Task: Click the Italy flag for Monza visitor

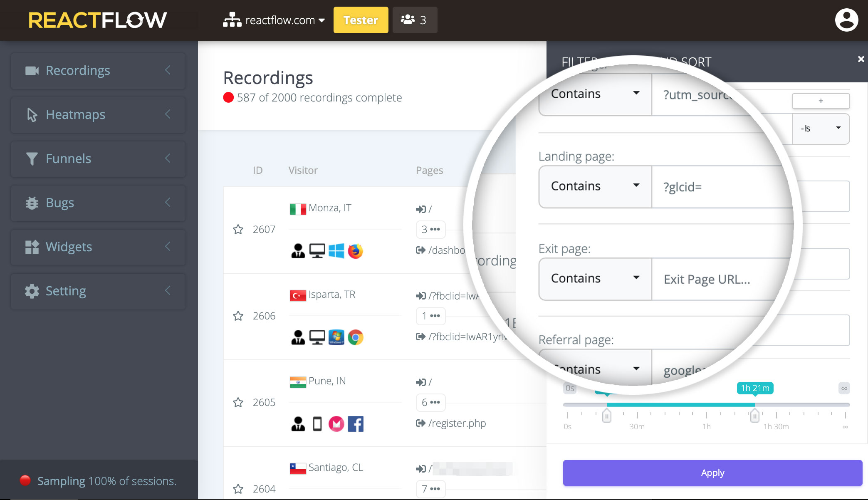Action: pyautogui.click(x=298, y=208)
